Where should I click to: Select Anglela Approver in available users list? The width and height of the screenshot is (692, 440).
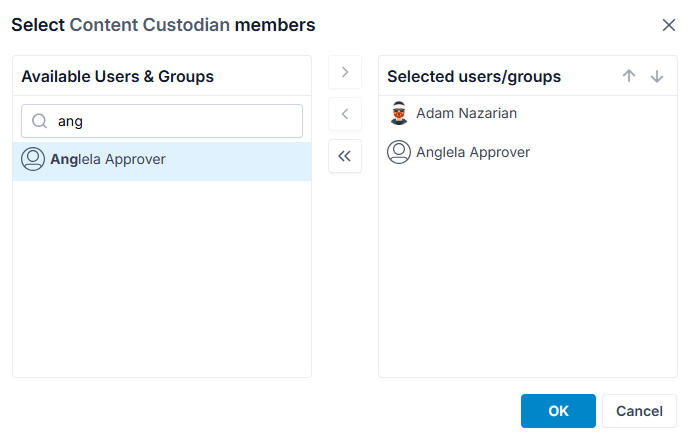[x=162, y=159]
